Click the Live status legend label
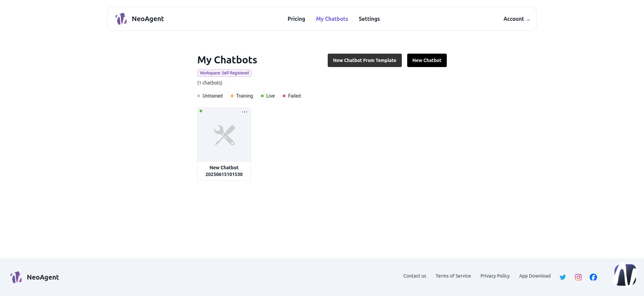This screenshot has height=296, width=644. click(270, 96)
